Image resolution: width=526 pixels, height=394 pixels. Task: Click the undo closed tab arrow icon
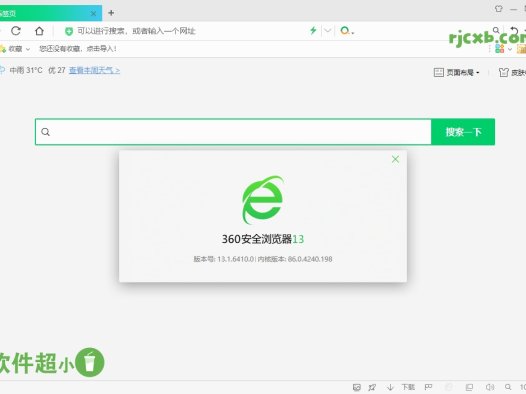click(x=514, y=30)
